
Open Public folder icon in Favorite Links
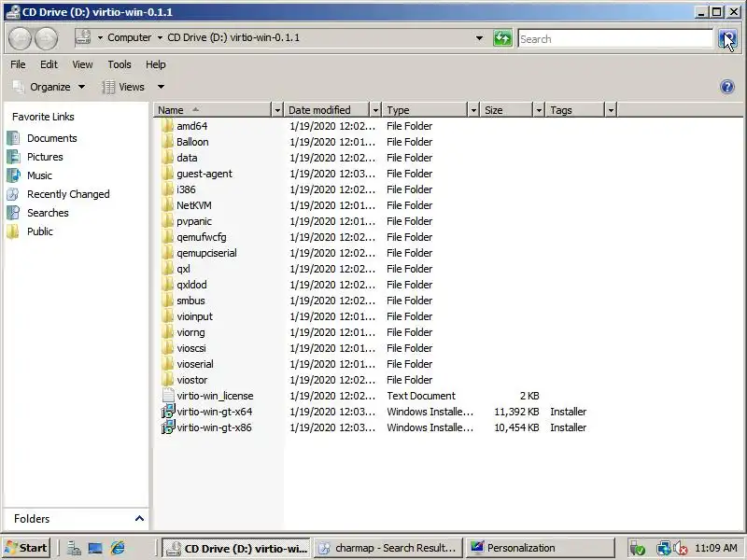coord(13,231)
